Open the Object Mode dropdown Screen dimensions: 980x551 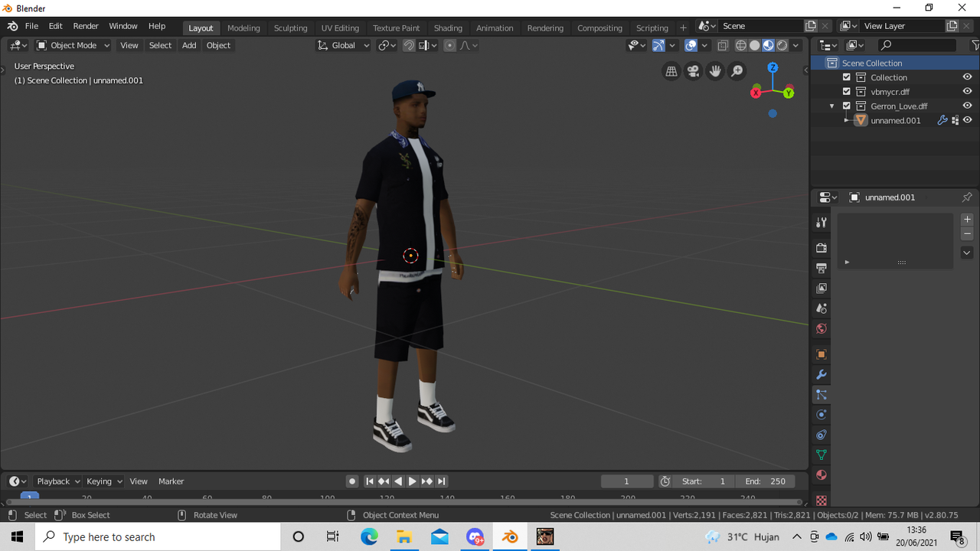pyautogui.click(x=73, y=45)
